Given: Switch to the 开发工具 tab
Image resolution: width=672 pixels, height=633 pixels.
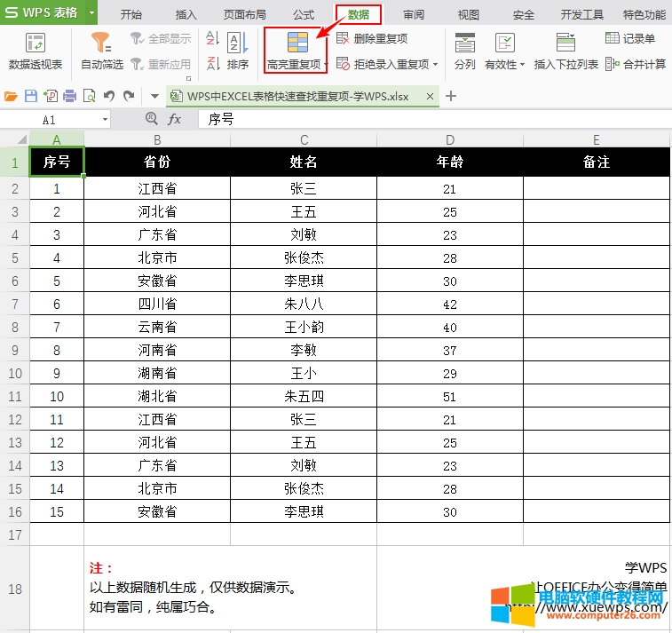Looking at the screenshot, I should pos(582,14).
